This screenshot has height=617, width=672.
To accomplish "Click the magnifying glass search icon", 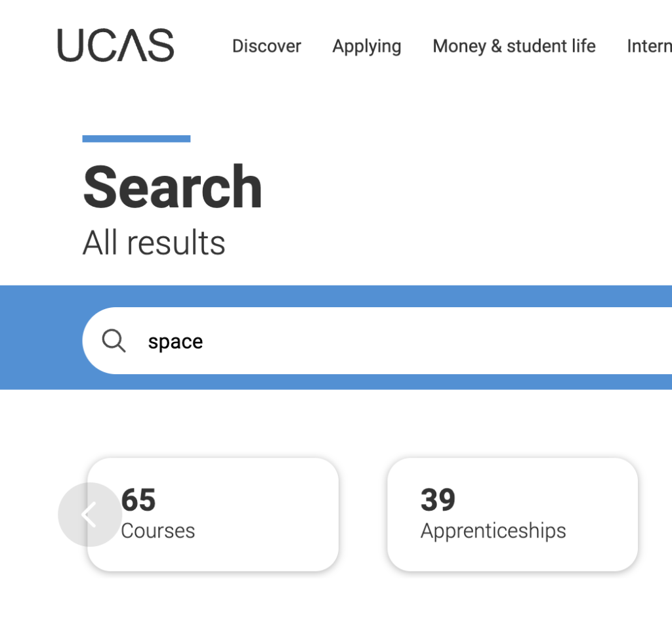I will (114, 341).
